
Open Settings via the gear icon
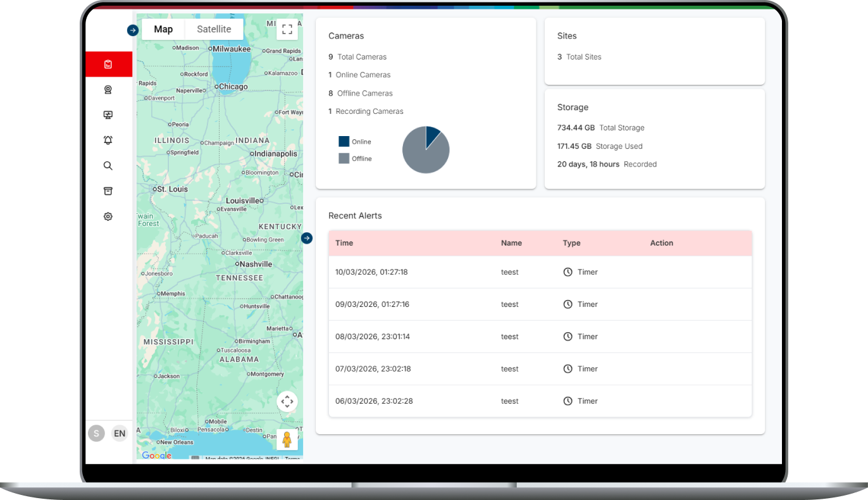tap(108, 216)
